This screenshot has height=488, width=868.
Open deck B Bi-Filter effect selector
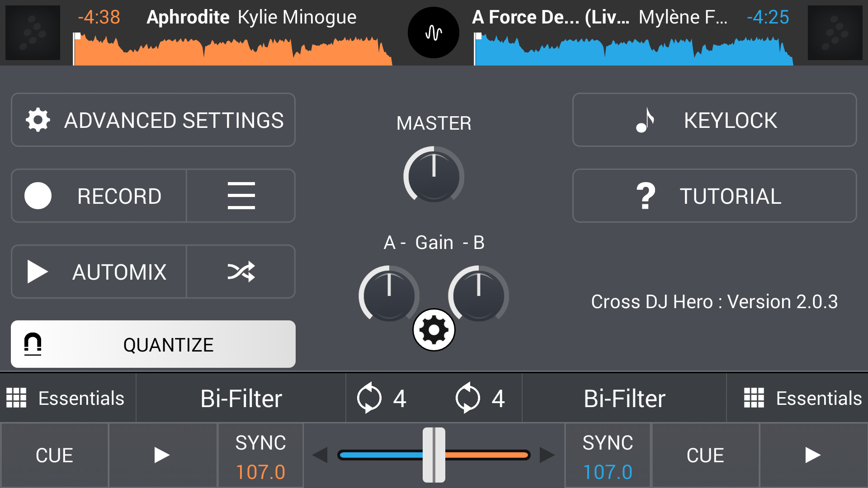point(624,398)
